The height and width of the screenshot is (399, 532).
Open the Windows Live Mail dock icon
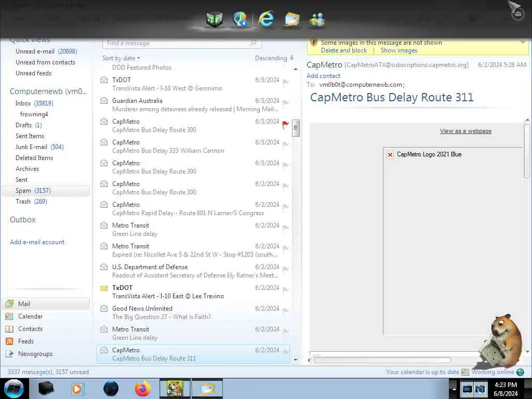(x=292, y=19)
